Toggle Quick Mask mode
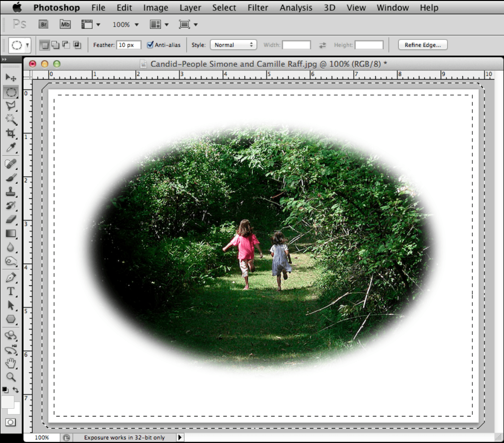504x443 pixels. point(11,422)
